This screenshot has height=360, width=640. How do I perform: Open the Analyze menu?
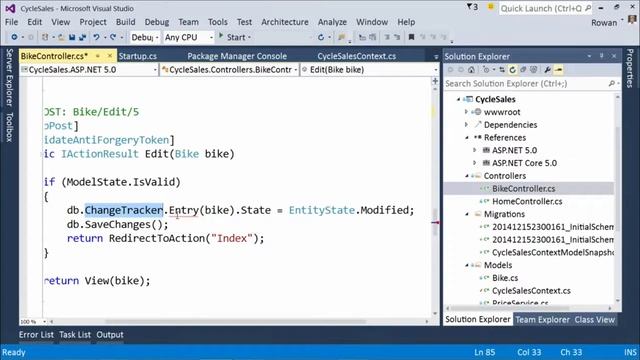coord(332,22)
